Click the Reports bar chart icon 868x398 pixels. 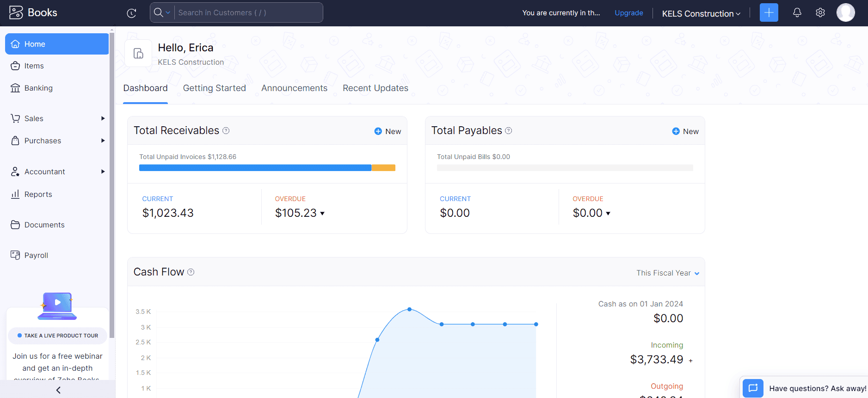(15, 194)
